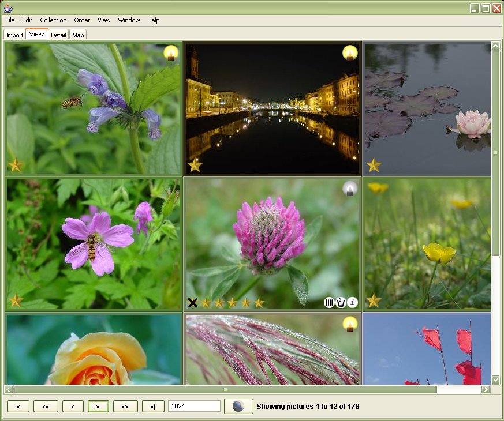Select the pink clover thumbnail
Screen dimensions: 504x421
click(x=272, y=244)
